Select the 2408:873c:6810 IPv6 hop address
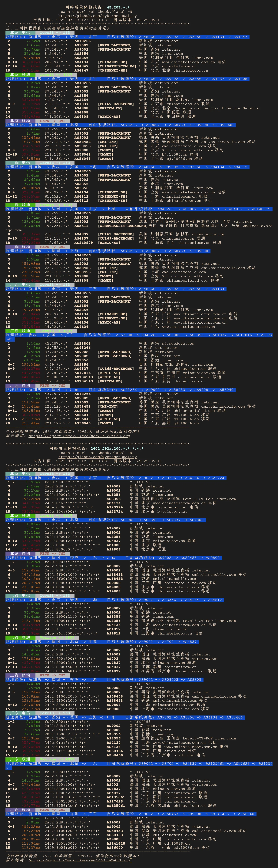Image resolution: width=278 pixels, height=868 pixels. 72,671
